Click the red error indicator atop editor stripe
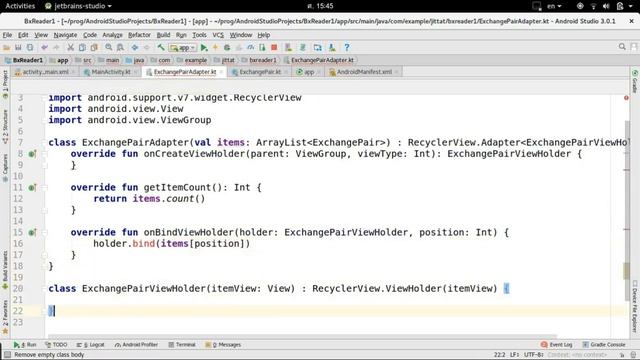Screen dimensions: 640x360 click(x=626, y=98)
